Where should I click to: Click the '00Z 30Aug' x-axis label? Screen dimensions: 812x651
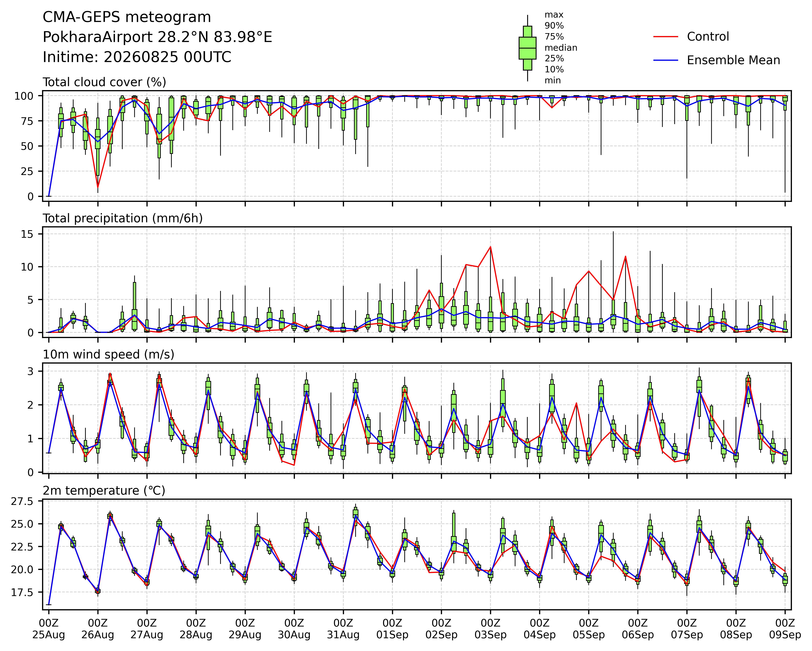point(294,629)
